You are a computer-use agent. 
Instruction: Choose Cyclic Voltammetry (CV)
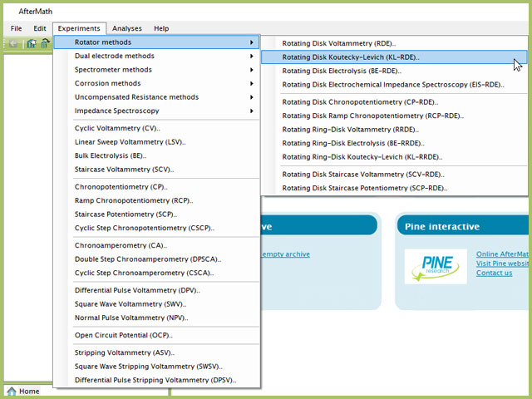pos(157,128)
